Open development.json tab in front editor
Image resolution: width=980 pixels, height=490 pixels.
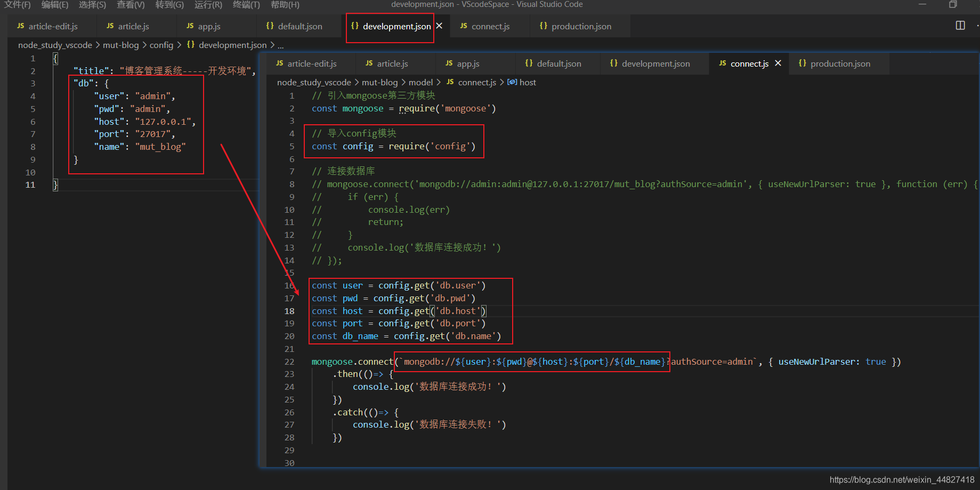pyautogui.click(x=655, y=63)
